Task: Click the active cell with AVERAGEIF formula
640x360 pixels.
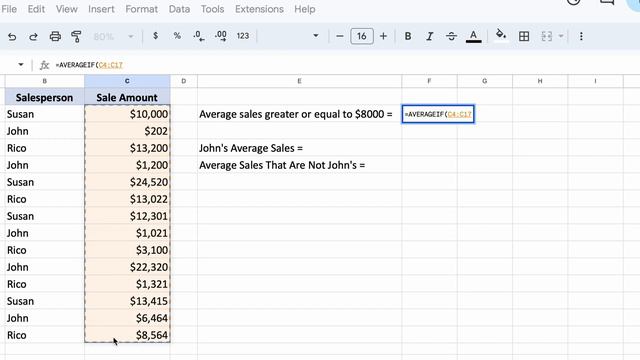Action: click(x=438, y=114)
